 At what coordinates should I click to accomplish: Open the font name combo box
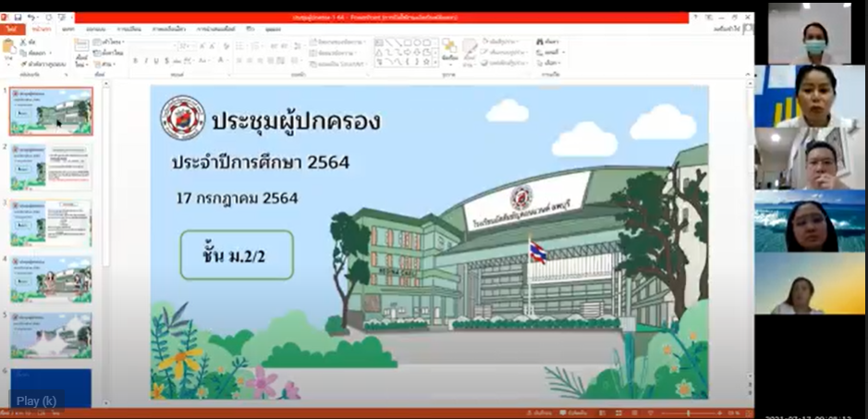154,46
